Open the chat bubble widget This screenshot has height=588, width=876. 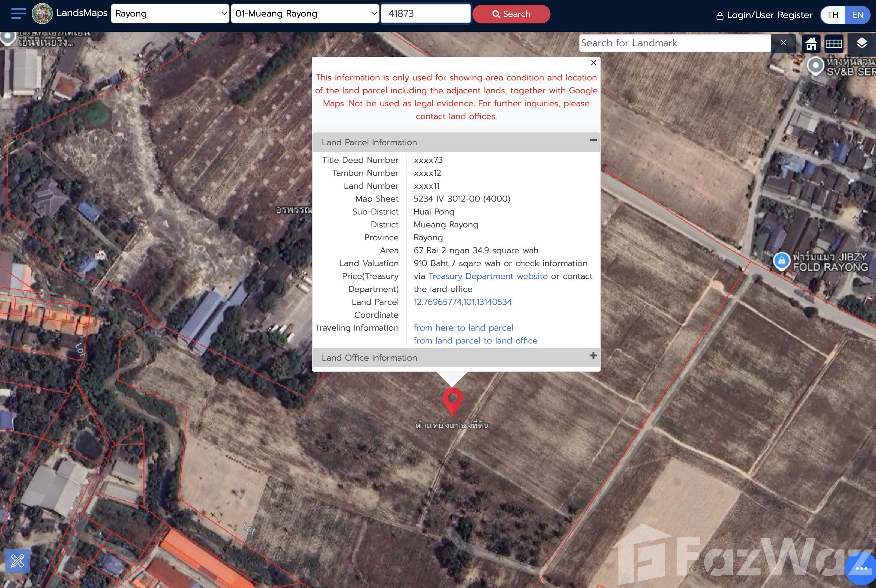[x=861, y=568]
